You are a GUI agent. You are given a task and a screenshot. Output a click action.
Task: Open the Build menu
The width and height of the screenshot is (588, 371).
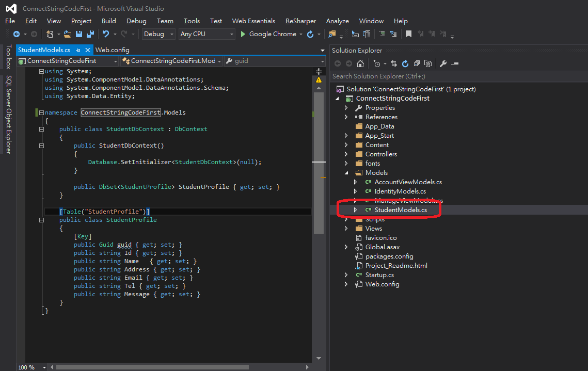(109, 21)
